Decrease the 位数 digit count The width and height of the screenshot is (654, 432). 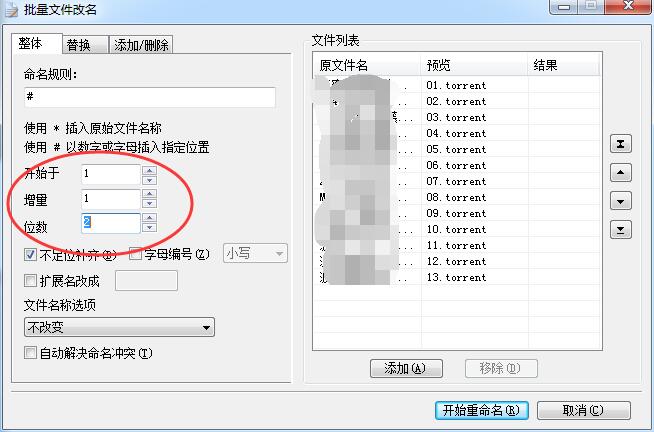pyautogui.click(x=149, y=228)
